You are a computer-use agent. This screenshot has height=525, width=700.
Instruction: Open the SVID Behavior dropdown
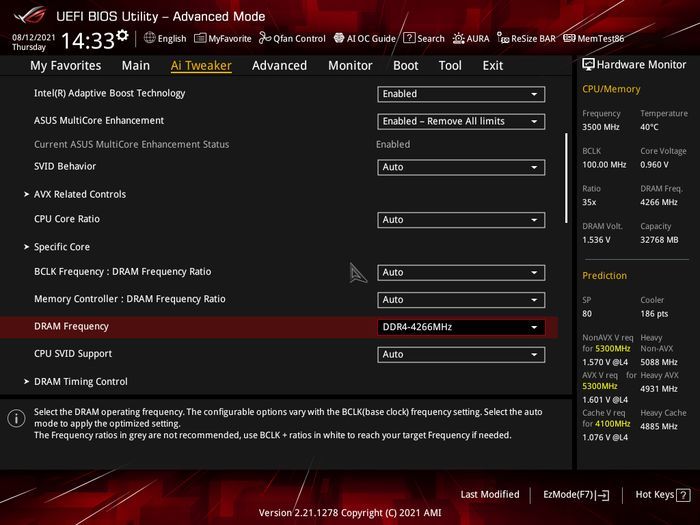(x=461, y=167)
